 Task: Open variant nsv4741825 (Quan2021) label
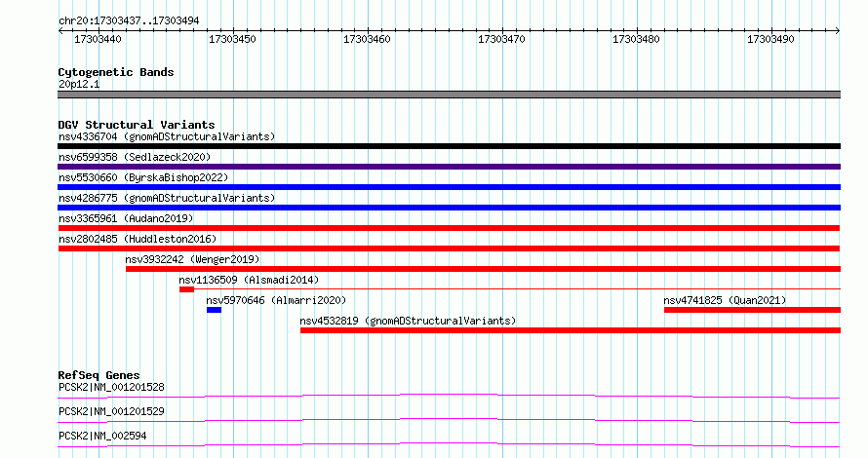click(x=725, y=300)
